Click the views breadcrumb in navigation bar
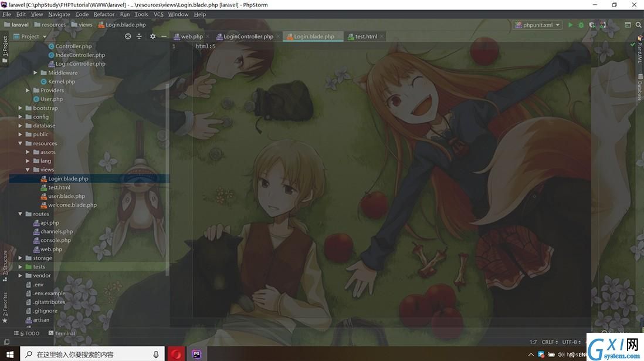 pyautogui.click(x=82, y=25)
